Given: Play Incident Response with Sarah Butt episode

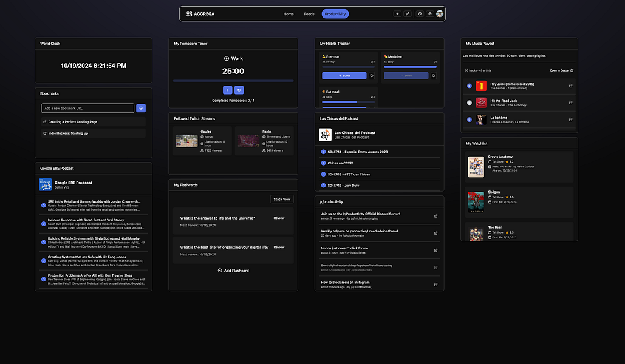Looking at the screenshot, I should [x=44, y=224].
